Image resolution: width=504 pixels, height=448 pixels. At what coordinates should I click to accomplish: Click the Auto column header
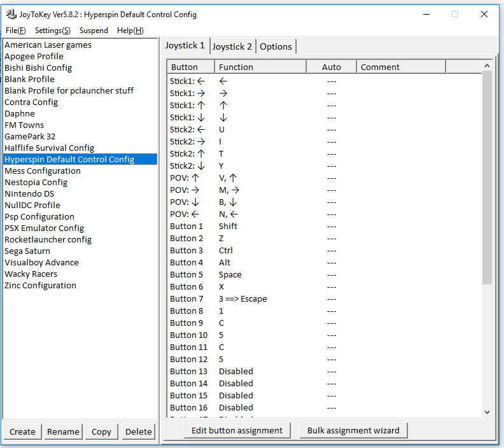[332, 67]
